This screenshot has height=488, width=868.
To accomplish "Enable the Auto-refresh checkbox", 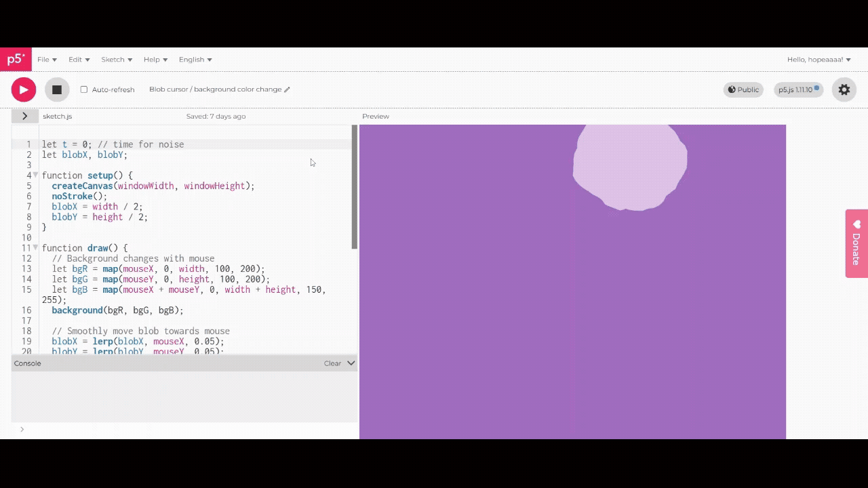I will 84,89.
